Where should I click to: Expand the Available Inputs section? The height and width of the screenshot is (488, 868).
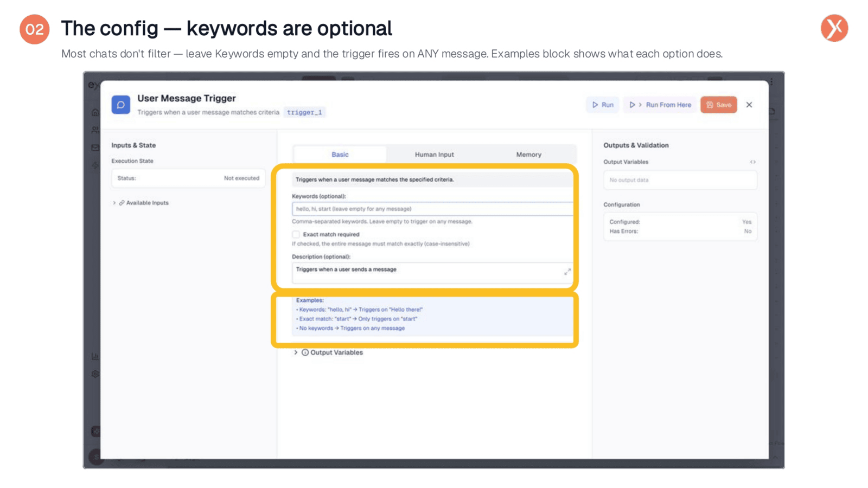pos(141,203)
